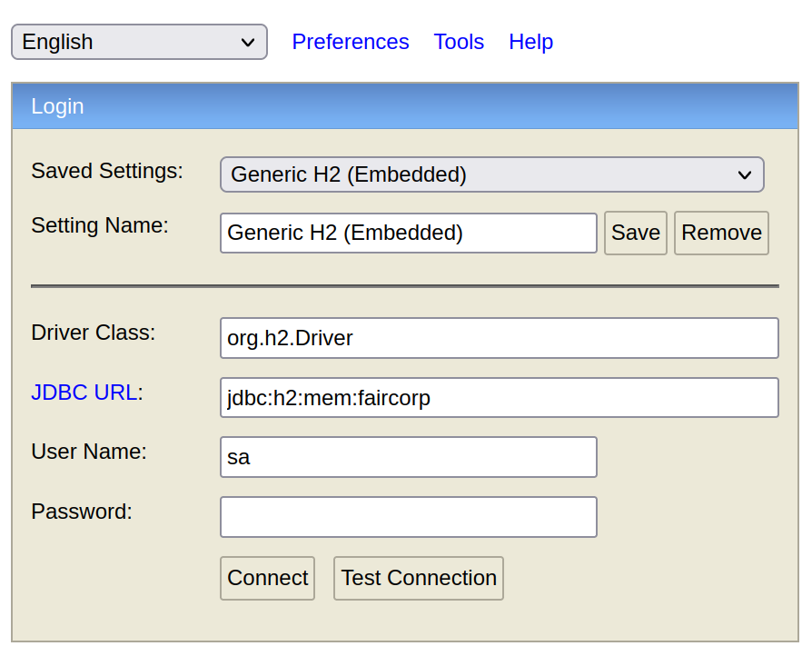Focus the JDBC URL input field

point(500,398)
